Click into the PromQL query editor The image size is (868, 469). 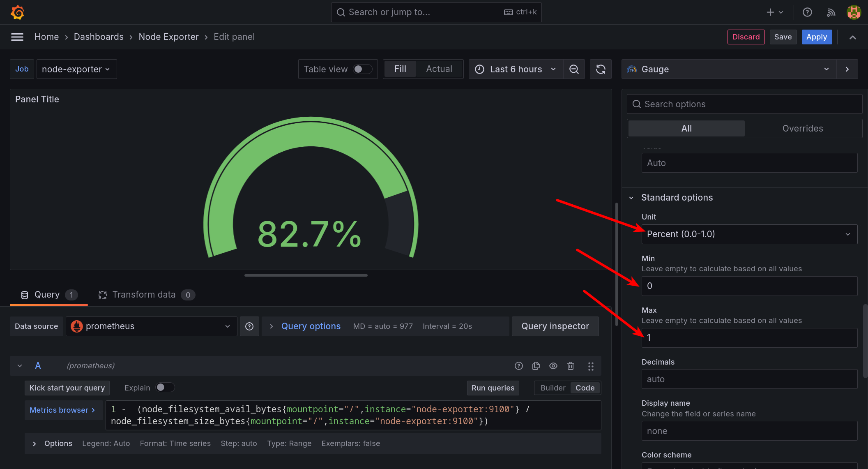353,415
